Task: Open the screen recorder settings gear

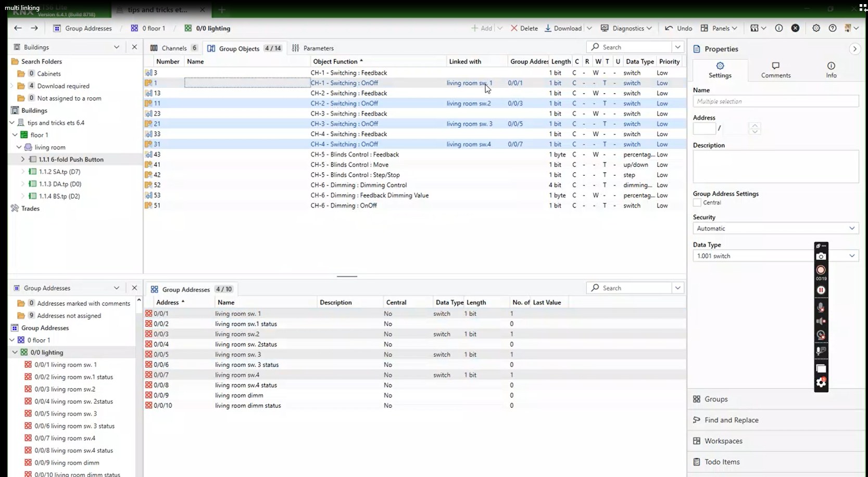Action: click(821, 383)
